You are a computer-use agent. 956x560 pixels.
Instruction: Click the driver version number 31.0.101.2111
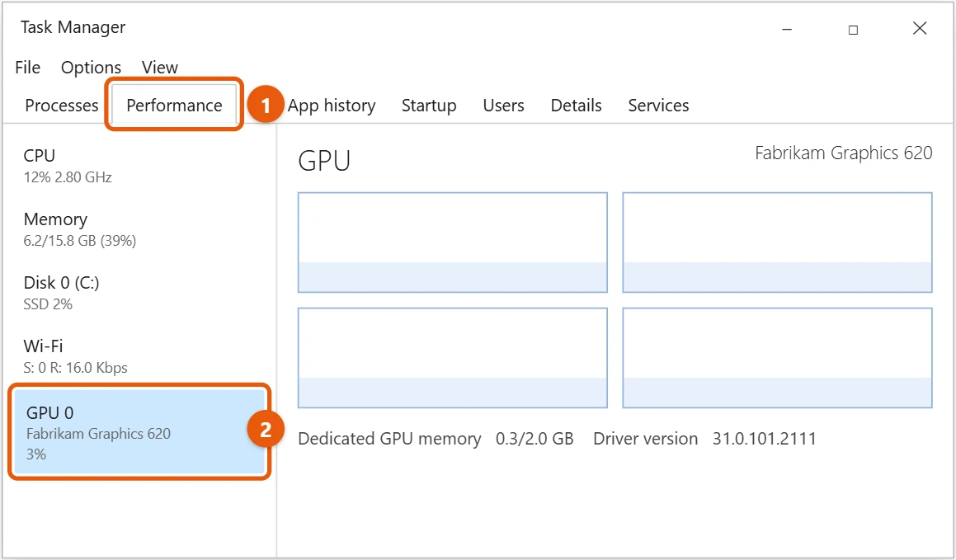(765, 439)
